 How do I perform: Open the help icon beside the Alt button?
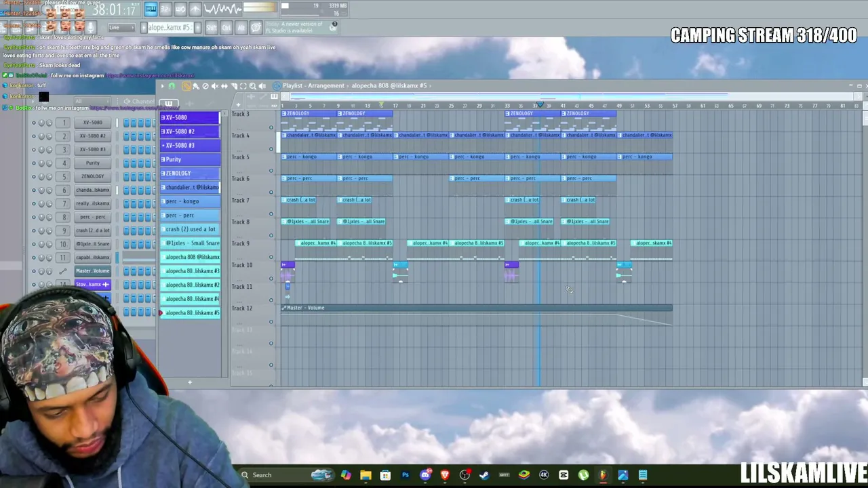point(256,27)
